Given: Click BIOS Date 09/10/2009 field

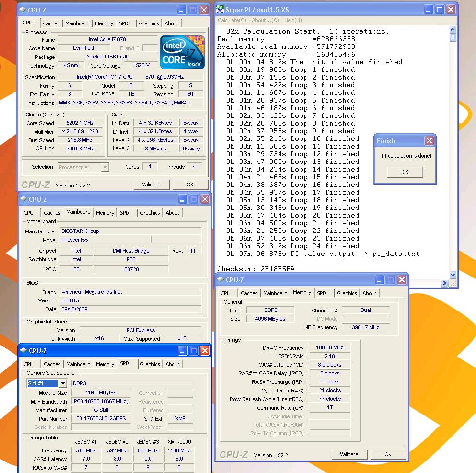Looking at the screenshot, I should (130, 309).
